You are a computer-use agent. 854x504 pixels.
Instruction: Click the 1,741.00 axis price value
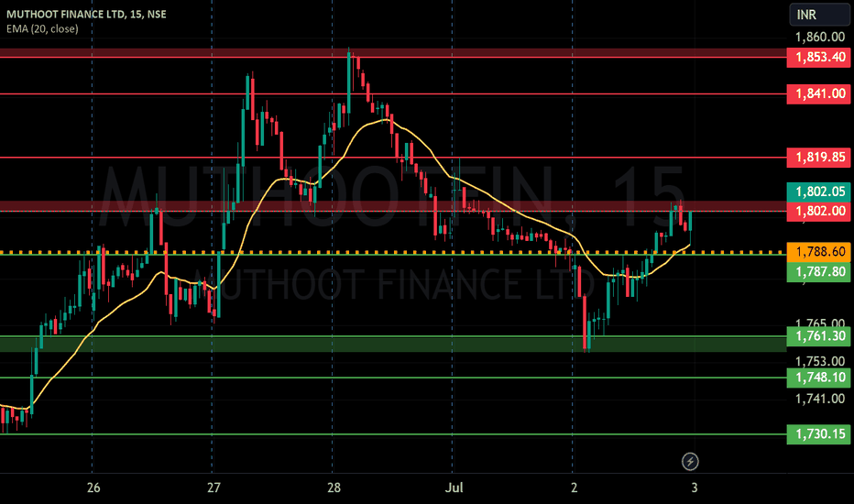tap(820, 399)
